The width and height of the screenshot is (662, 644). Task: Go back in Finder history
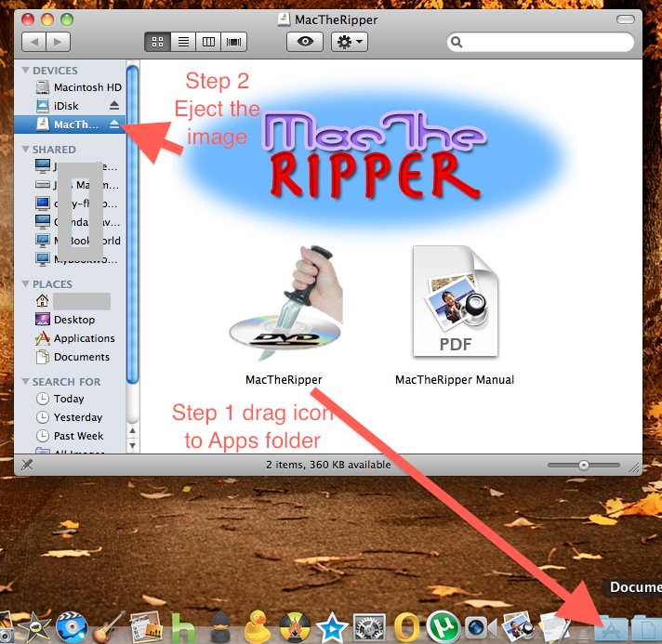(x=33, y=42)
